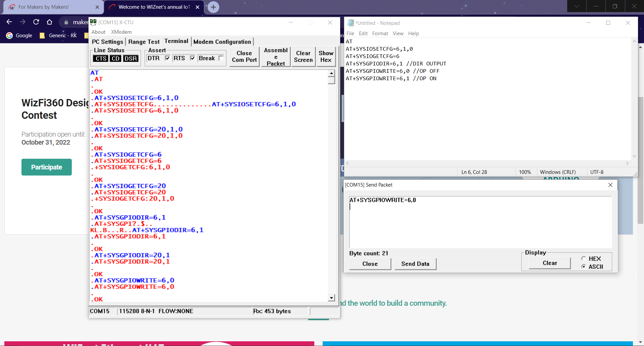Close the 'Welcome to WIZnet's annual IoT' tab
This screenshot has width=644, height=346.
[x=198, y=7]
